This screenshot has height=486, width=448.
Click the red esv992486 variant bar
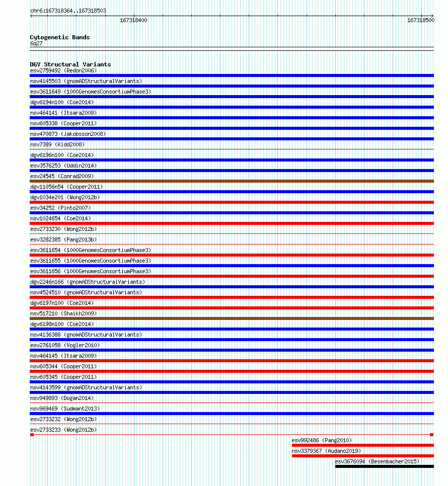[x=363, y=445]
